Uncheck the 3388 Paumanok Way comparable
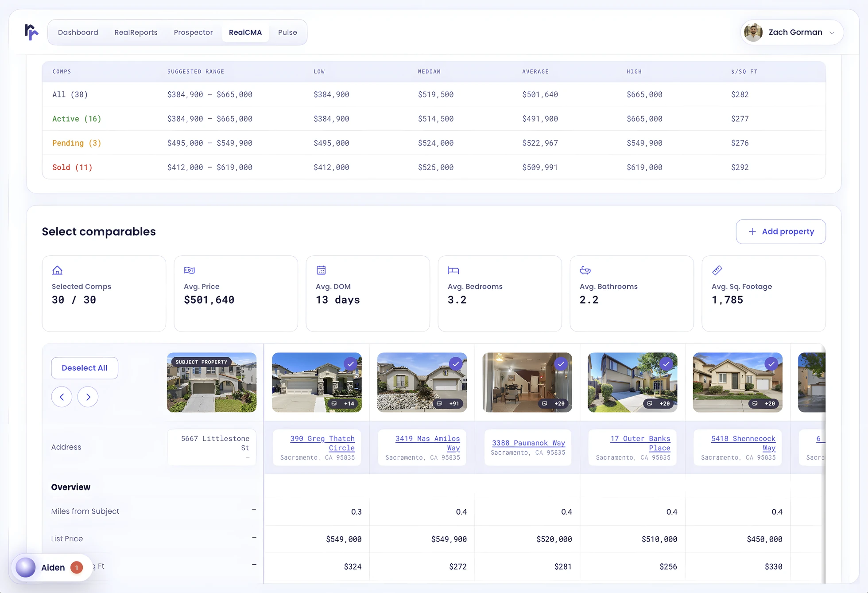 (561, 364)
